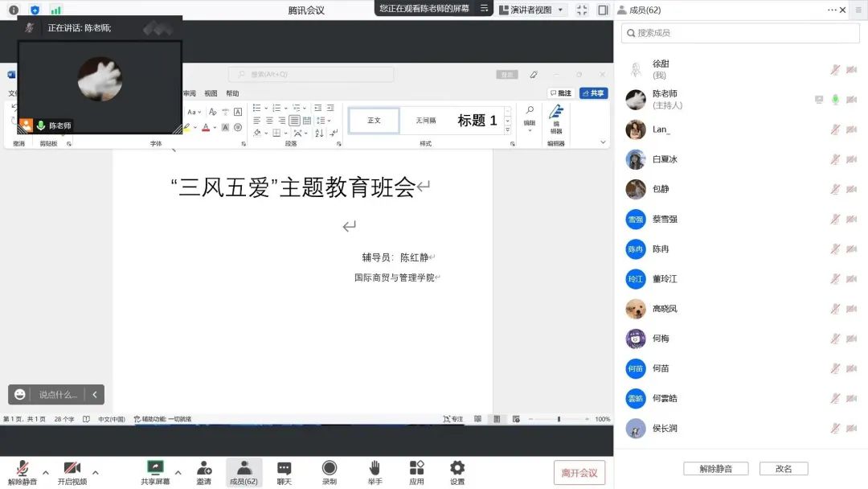Expand share screen options arrow

click(x=178, y=472)
